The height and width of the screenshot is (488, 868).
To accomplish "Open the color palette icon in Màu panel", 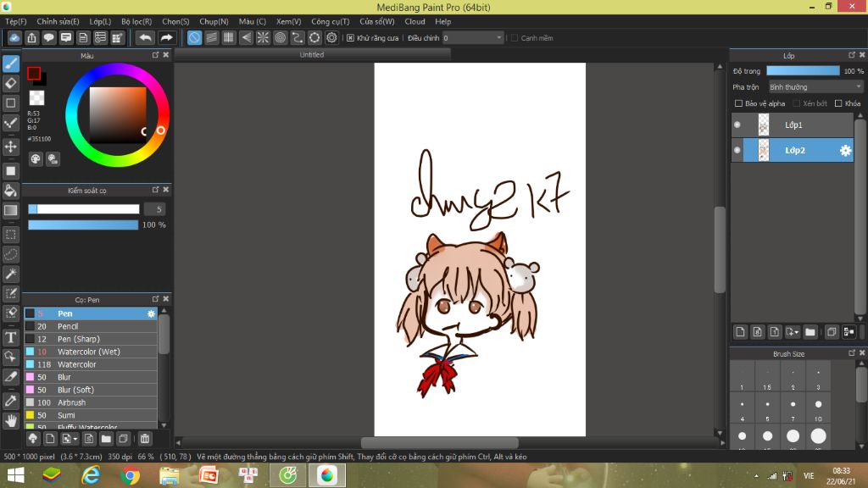I will 36,159.
